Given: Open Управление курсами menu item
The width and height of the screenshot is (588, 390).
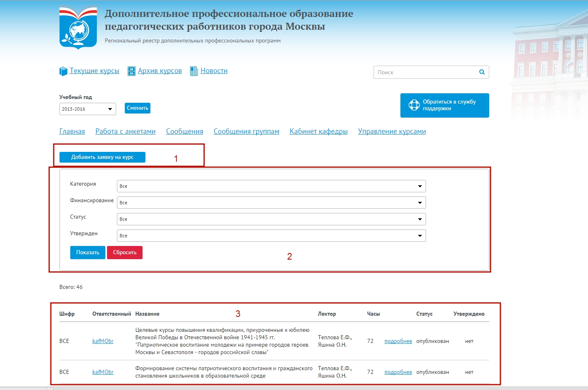Looking at the screenshot, I should click(392, 131).
